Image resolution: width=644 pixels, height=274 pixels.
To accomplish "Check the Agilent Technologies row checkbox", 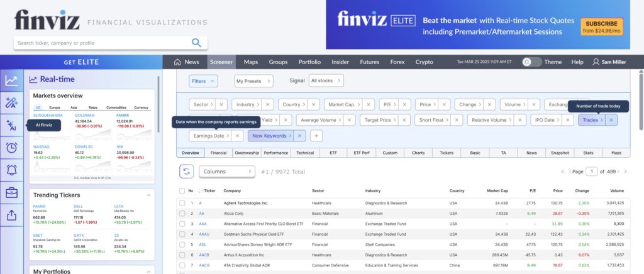I will 182,203.
